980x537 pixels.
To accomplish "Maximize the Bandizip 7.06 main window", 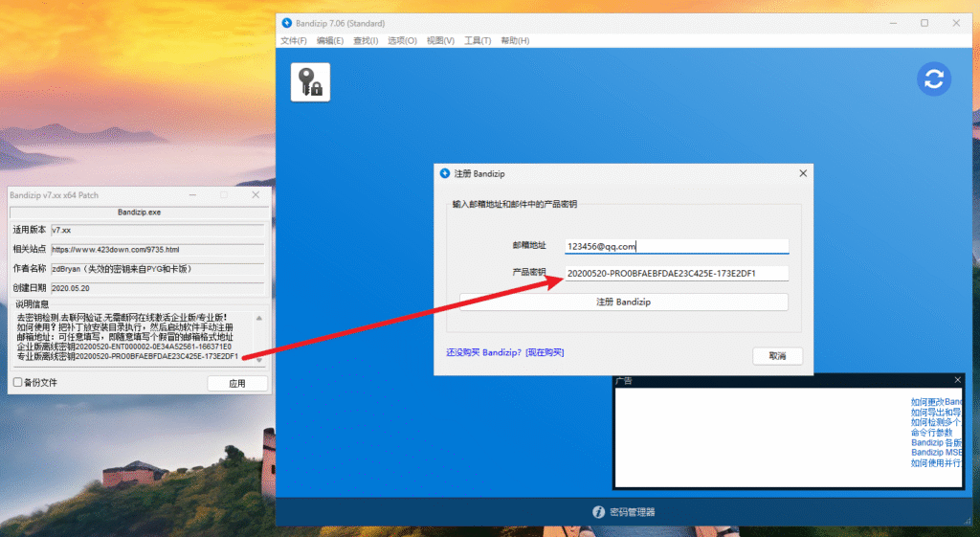I will (x=924, y=23).
